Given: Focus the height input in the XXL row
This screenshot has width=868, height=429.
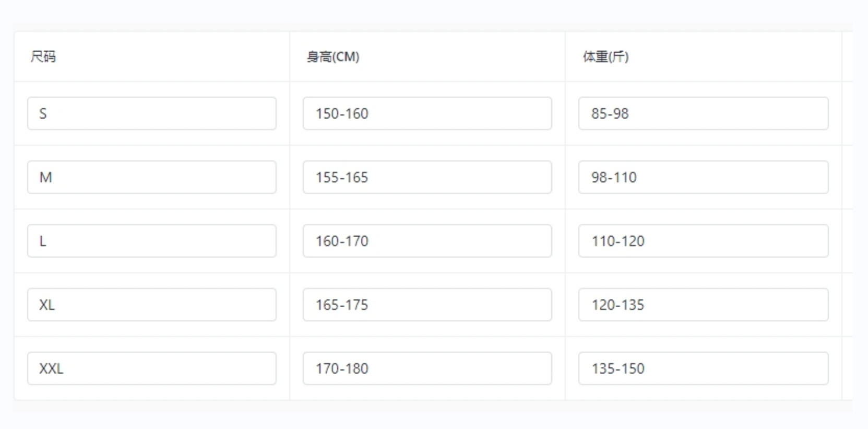Looking at the screenshot, I should click(427, 368).
